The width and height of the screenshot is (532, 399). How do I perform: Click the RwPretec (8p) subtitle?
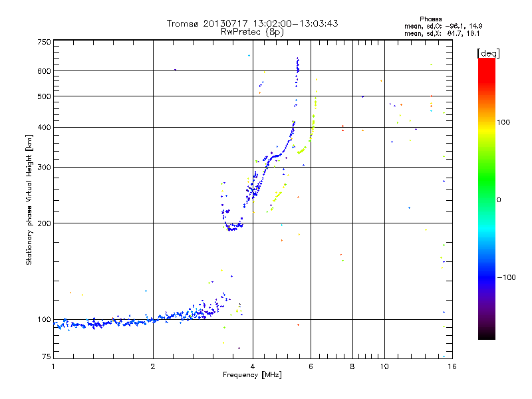point(252,32)
